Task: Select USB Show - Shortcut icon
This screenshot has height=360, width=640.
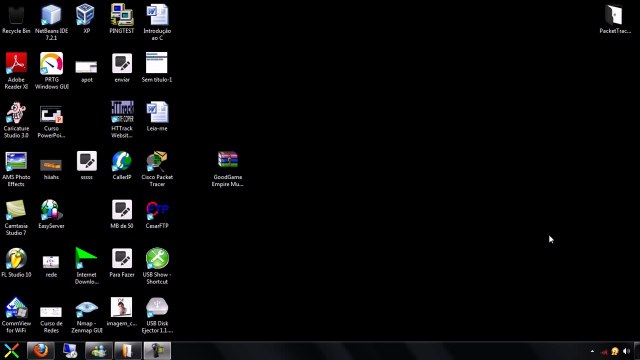Action: [x=157, y=266]
